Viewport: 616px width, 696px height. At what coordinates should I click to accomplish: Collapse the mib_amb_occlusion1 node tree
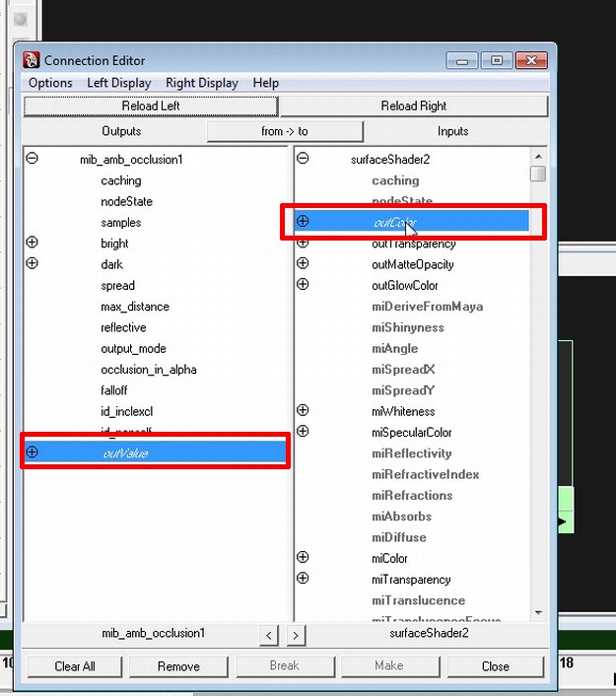click(32, 158)
